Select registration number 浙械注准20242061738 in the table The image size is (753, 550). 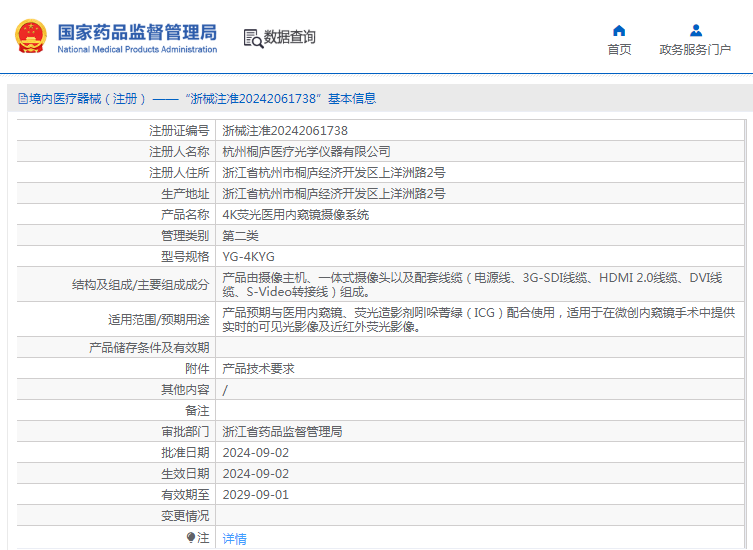pos(285,131)
